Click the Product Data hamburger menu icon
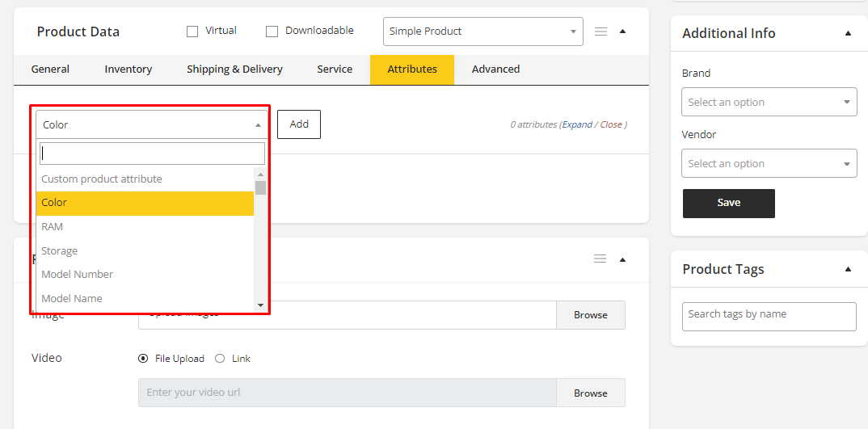Viewport: 868px width, 429px height. (x=600, y=32)
